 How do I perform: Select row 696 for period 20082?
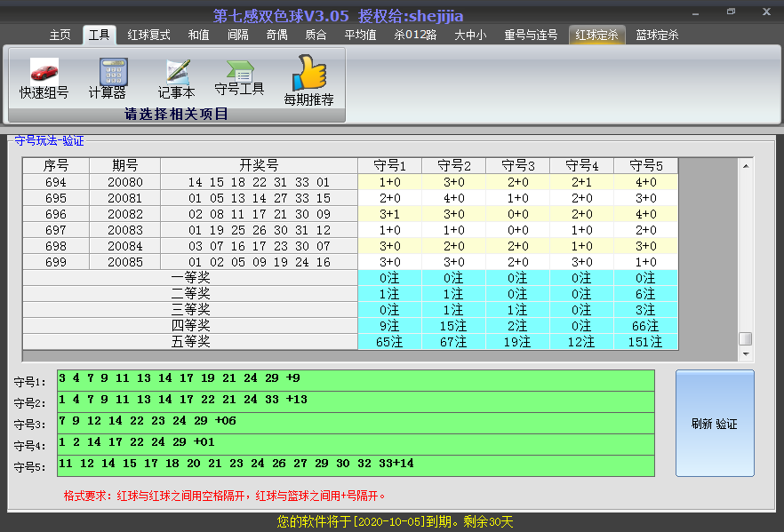point(259,214)
